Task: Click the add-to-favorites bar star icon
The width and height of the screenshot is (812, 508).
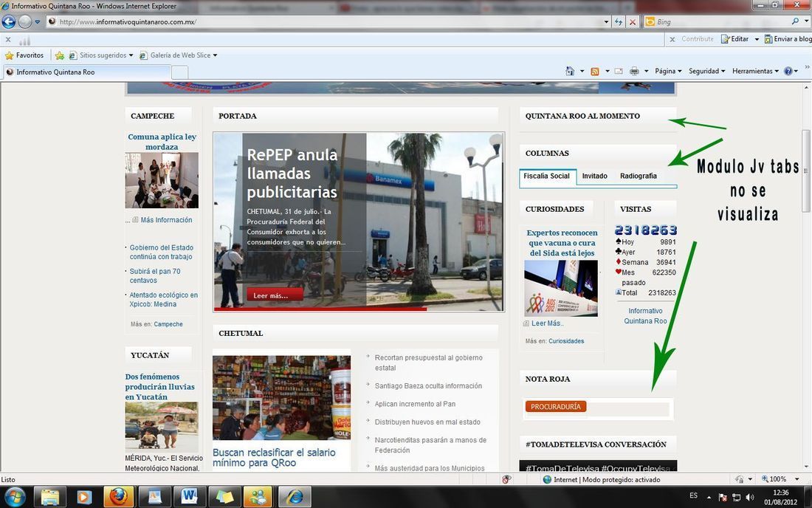Action: (60, 55)
